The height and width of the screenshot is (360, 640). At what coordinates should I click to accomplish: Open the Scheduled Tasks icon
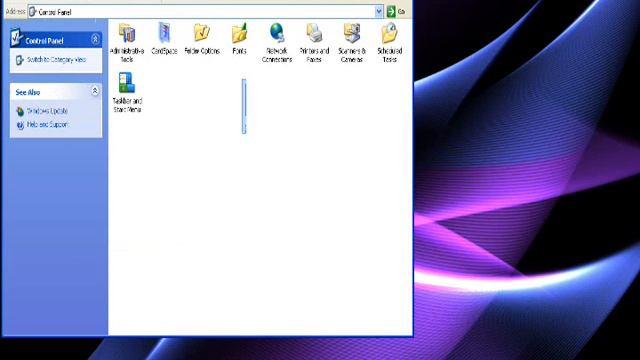click(389, 33)
